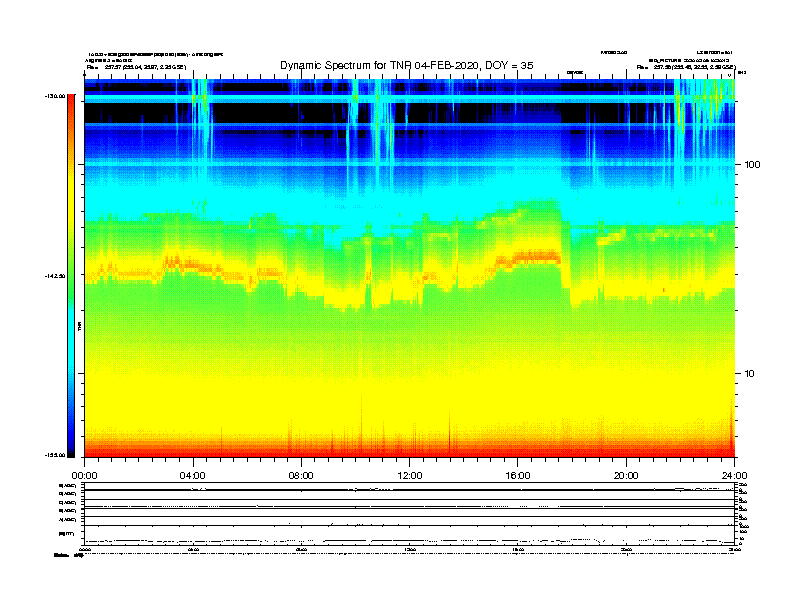Click the -155.00 color bar value

coord(55,455)
